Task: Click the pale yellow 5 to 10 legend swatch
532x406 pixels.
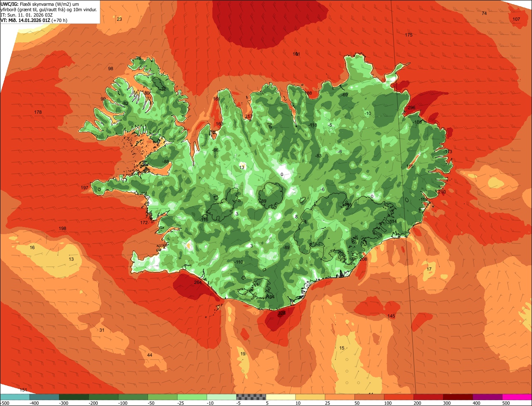Action: pyautogui.click(x=281, y=397)
